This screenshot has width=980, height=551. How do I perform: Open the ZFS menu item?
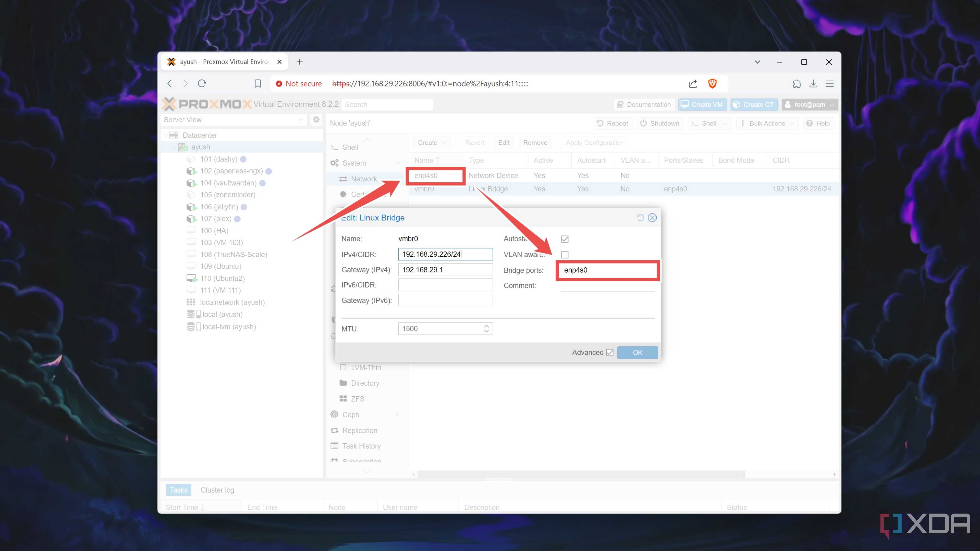[352, 398]
